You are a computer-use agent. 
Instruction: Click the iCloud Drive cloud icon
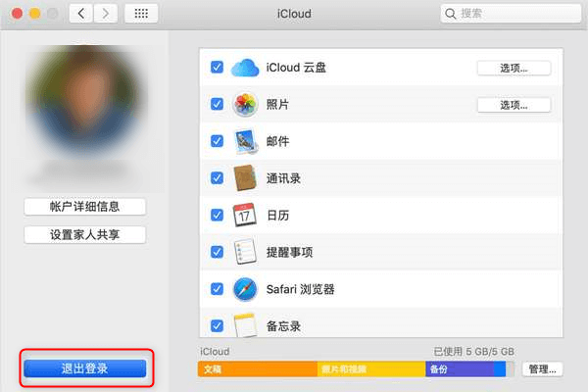tap(245, 68)
